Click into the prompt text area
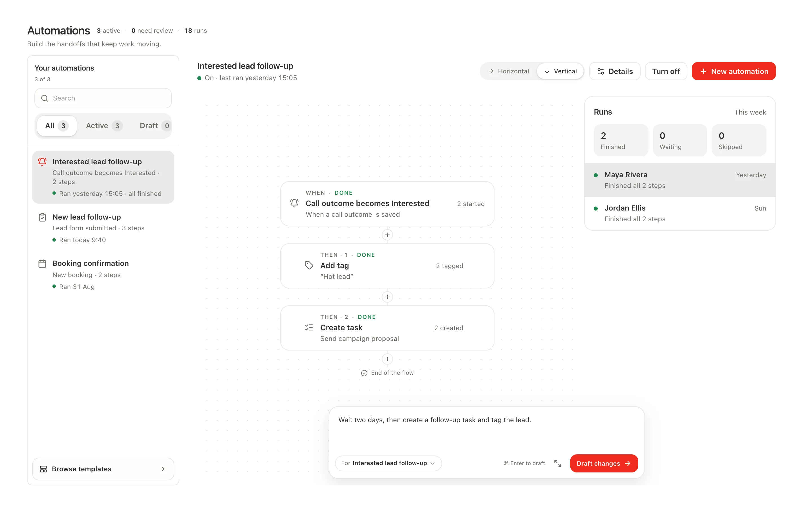The width and height of the screenshot is (812, 508). (x=486, y=430)
